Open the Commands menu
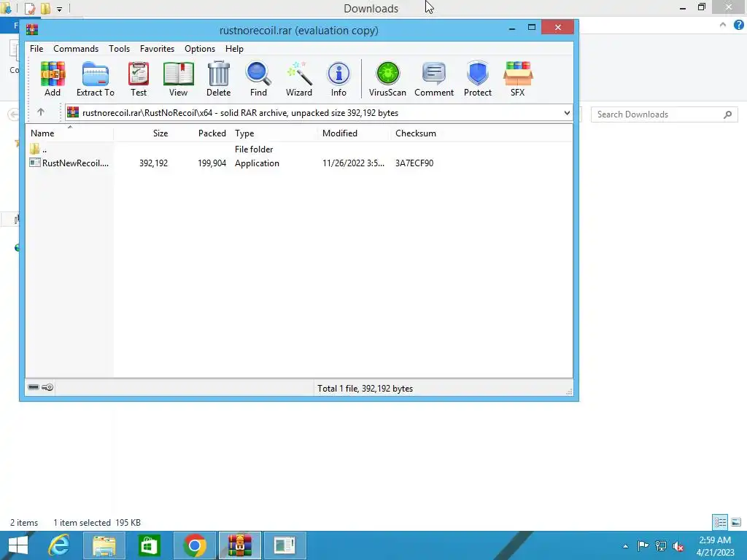747x560 pixels. [x=76, y=49]
